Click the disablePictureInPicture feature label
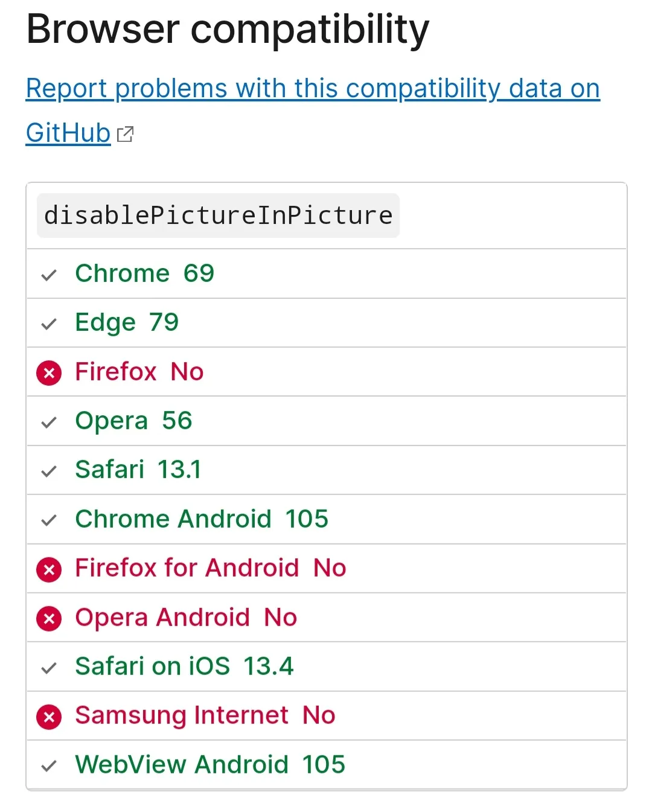 click(218, 216)
